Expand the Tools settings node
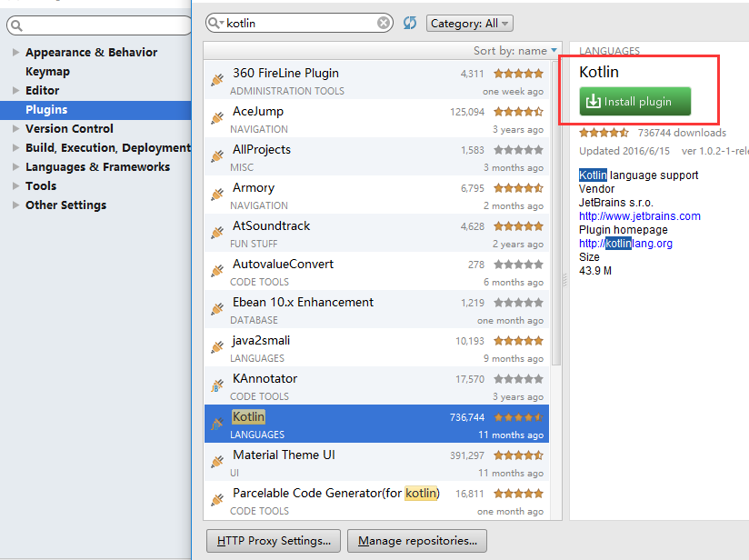 click(x=15, y=185)
